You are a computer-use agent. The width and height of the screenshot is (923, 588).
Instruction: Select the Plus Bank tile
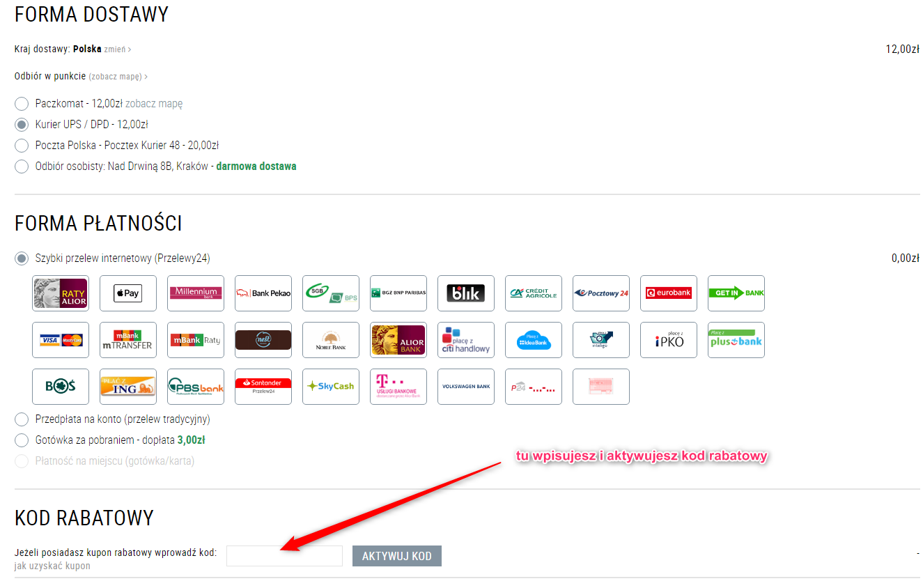click(x=736, y=340)
